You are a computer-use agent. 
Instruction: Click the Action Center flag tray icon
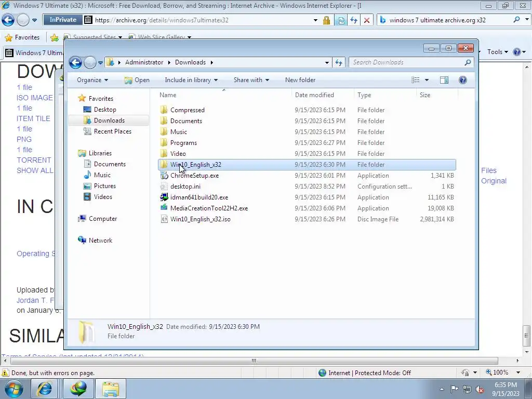click(454, 389)
